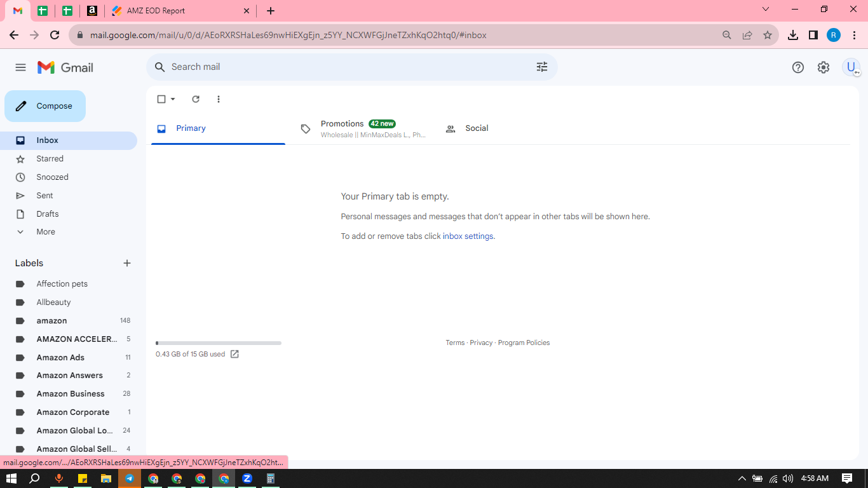Open a new browser tab

click(x=271, y=11)
